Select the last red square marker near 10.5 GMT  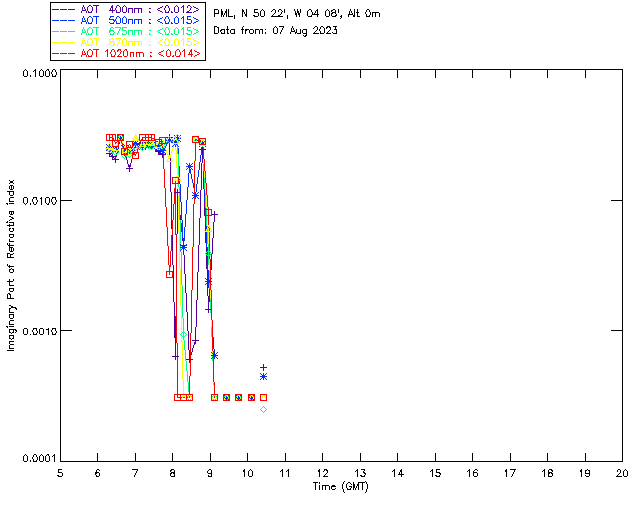[263, 397]
